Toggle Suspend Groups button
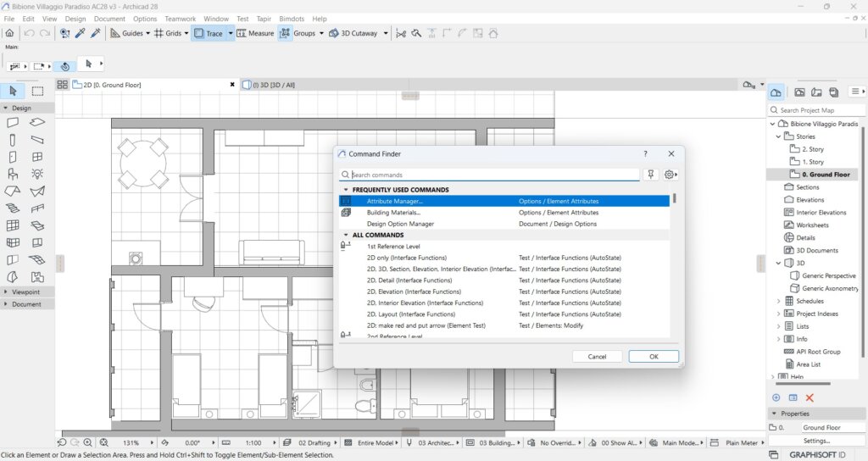The image size is (868, 461). click(286, 33)
